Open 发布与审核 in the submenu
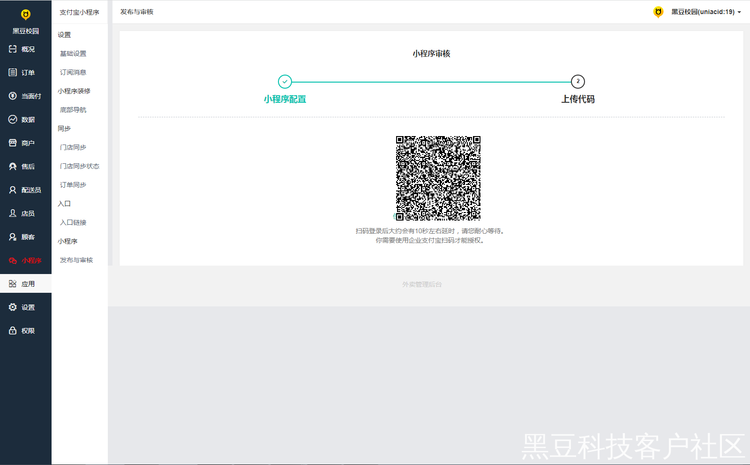The width and height of the screenshot is (750, 465). 76,260
